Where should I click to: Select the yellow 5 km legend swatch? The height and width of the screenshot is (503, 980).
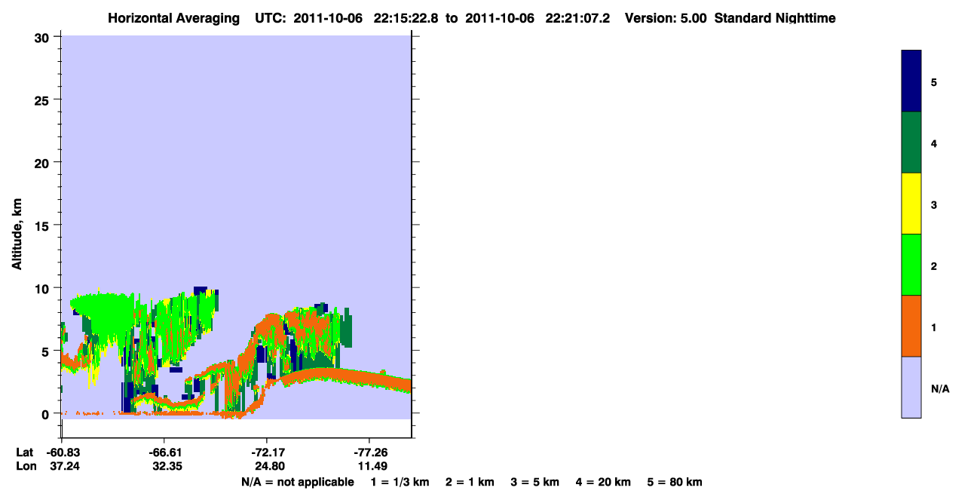point(911,204)
